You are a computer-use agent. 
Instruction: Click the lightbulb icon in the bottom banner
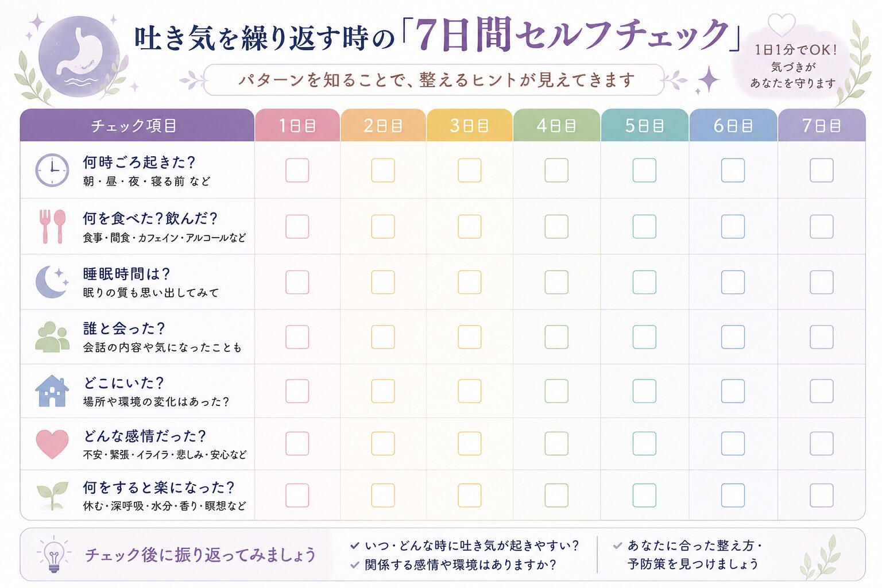click(x=54, y=555)
